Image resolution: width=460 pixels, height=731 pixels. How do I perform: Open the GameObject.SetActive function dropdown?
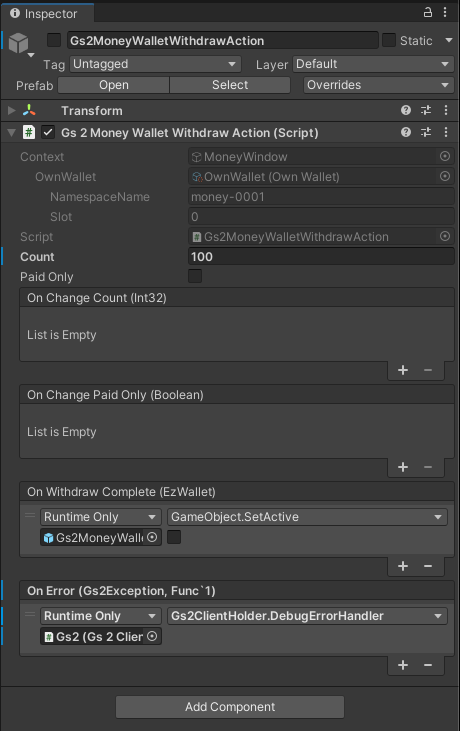[x=307, y=517]
